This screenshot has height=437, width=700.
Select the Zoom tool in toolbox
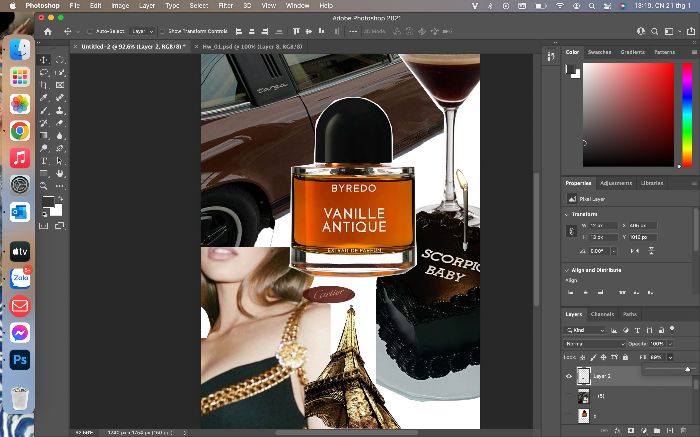[44, 186]
